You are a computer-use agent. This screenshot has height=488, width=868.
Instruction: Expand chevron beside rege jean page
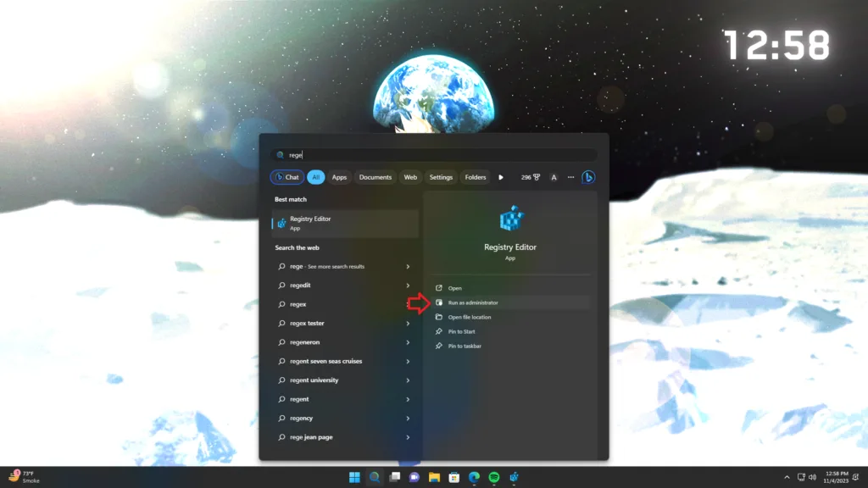408,437
